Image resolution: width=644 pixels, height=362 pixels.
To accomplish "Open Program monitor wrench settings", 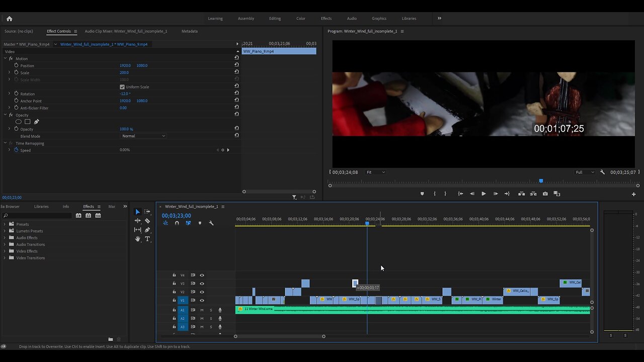I will pos(602,172).
